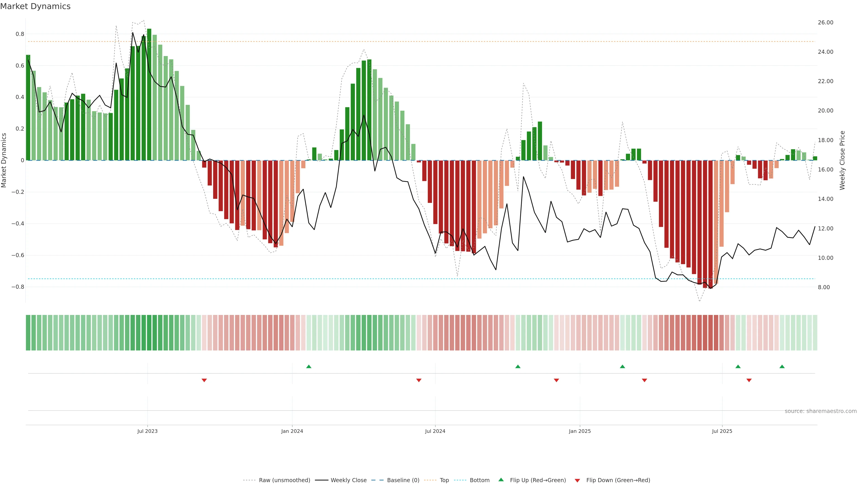Click the first green flip-up triangle marker

[x=309, y=366]
